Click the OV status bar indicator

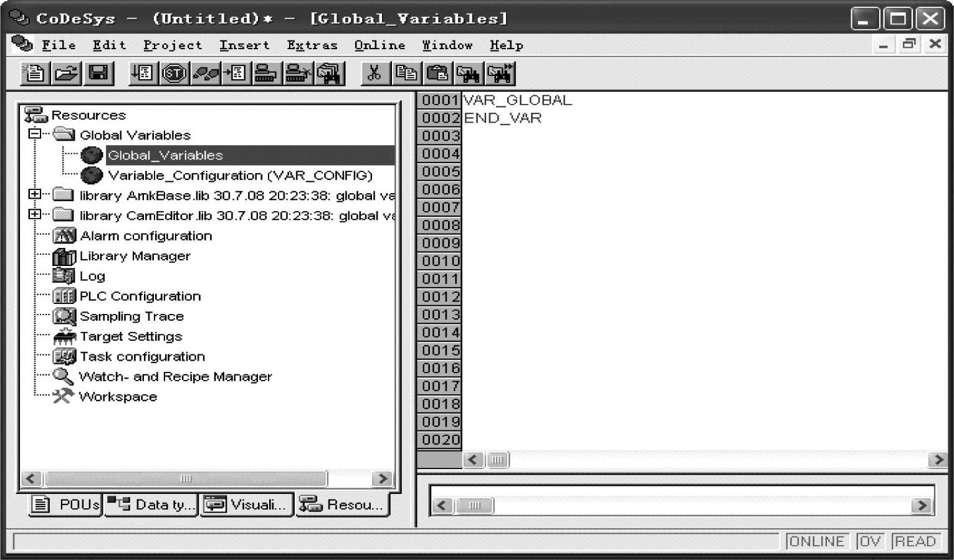click(870, 541)
